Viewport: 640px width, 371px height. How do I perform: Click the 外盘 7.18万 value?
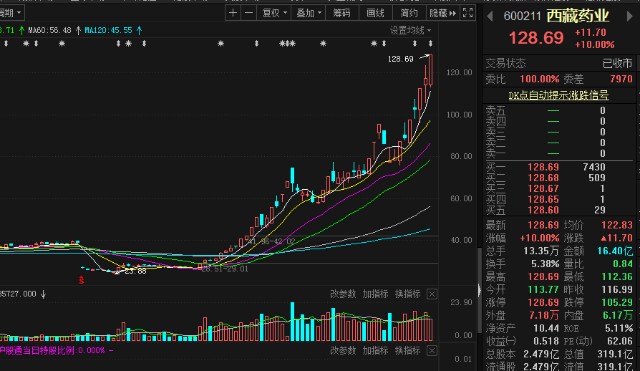click(544, 315)
